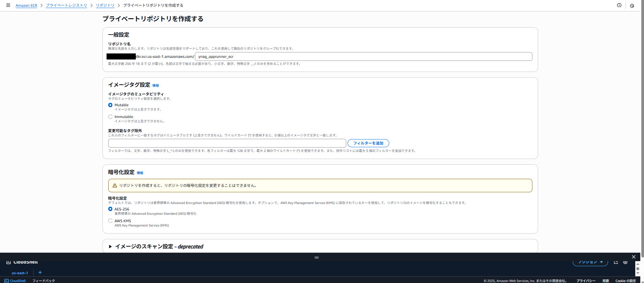644x283 pixels.
Task: Select AES-256 encryption radio button
Action: click(x=110, y=209)
